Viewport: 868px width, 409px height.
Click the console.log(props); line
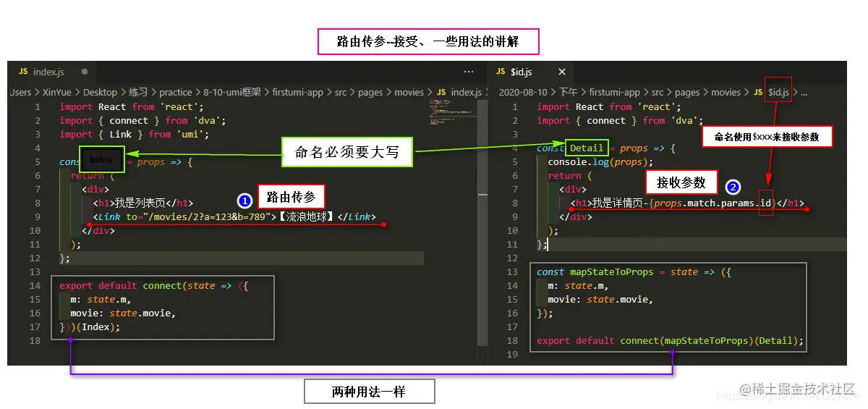pos(600,161)
